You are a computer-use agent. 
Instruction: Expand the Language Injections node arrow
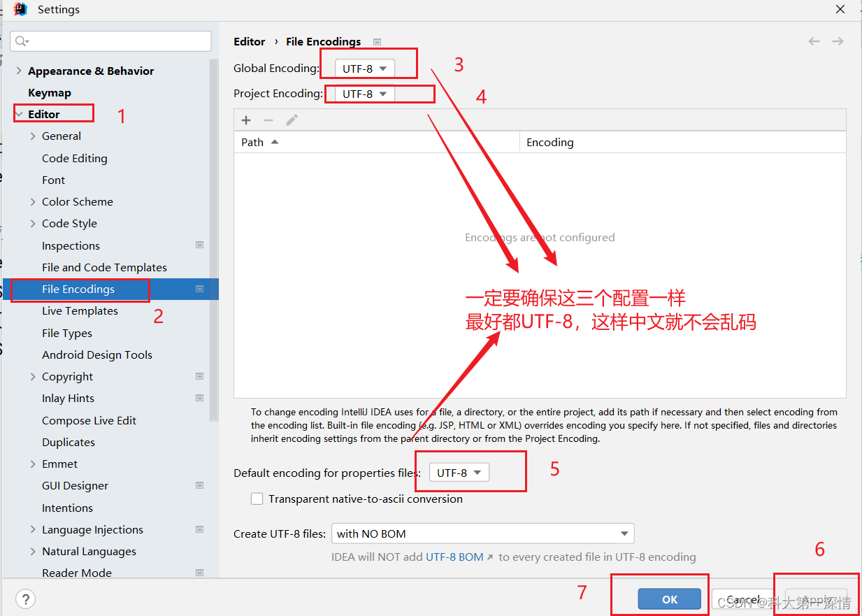coord(33,529)
